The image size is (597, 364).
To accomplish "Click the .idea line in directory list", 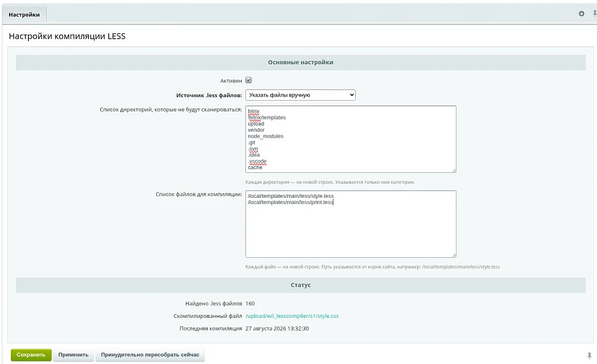I will [x=254, y=155].
